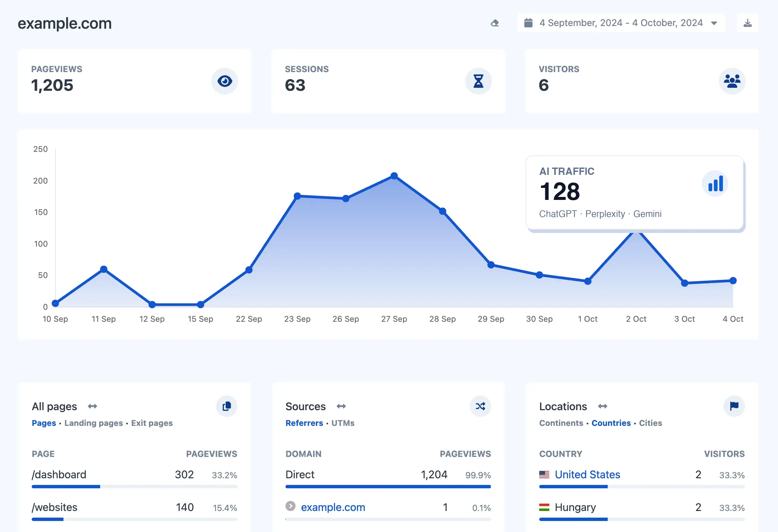Switch to the Pages tab
Viewport: 778px width, 532px height.
point(44,423)
